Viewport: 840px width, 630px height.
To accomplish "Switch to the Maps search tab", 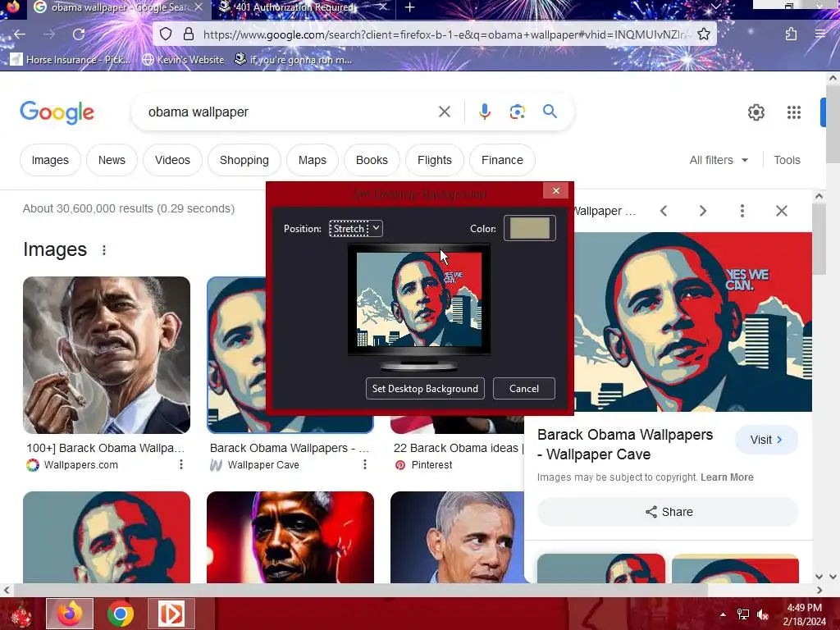I will coord(313,160).
